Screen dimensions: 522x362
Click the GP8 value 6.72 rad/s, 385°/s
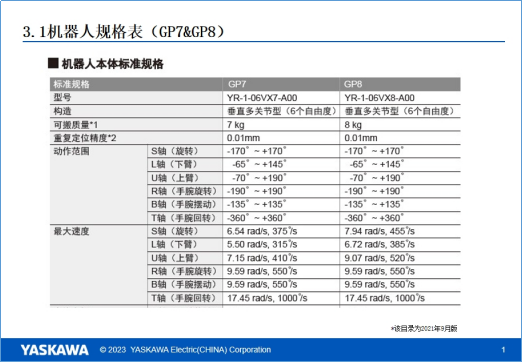(379, 245)
